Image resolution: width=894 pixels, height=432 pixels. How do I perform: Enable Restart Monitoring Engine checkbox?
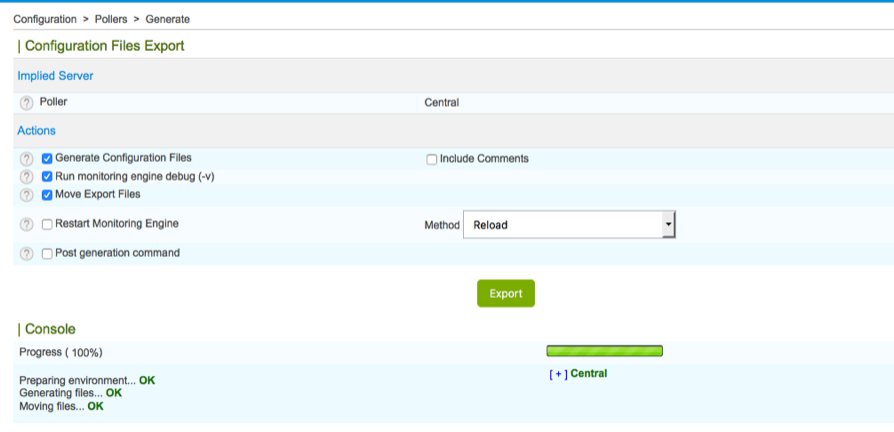coord(47,225)
